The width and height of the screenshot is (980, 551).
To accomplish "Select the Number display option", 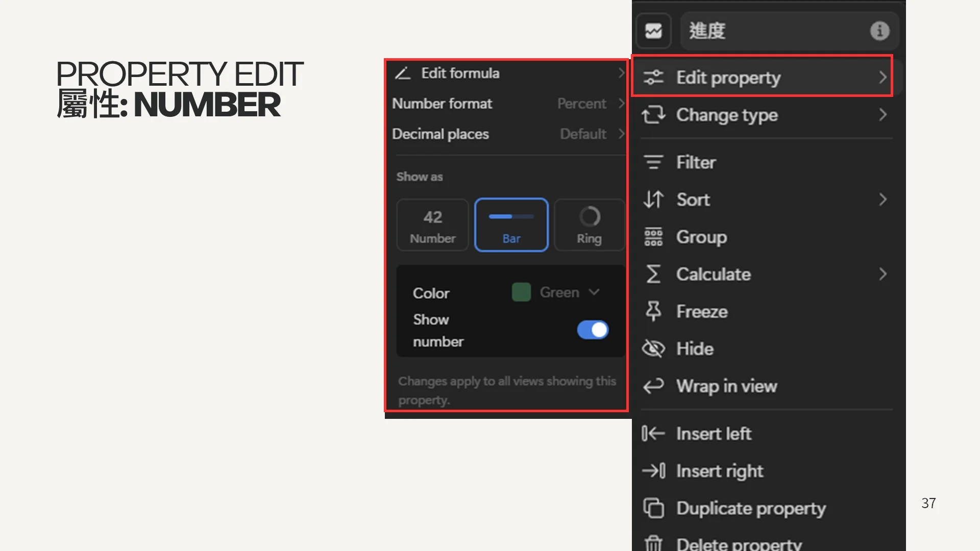I will click(432, 225).
